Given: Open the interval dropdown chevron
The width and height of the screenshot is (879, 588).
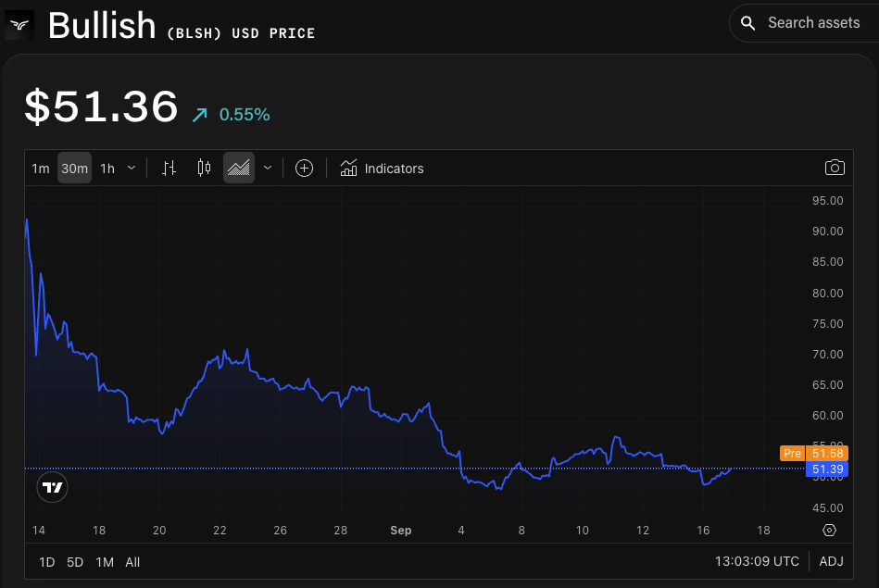Looking at the screenshot, I should pos(131,168).
